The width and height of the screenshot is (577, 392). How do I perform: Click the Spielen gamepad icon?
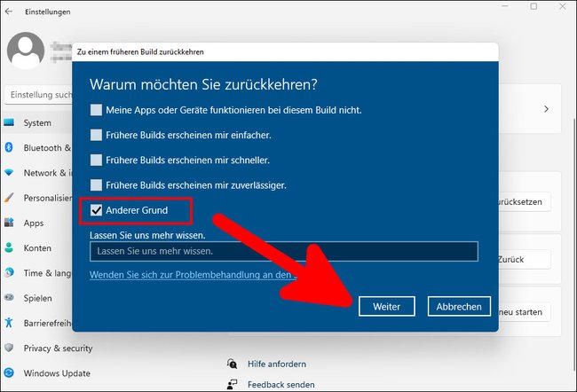coord(9,297)
